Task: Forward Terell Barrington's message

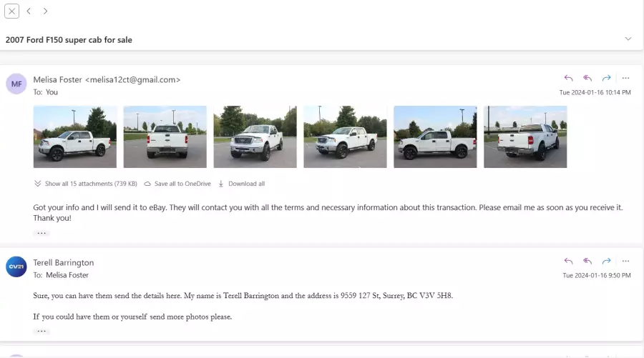Action: [606, 261]
